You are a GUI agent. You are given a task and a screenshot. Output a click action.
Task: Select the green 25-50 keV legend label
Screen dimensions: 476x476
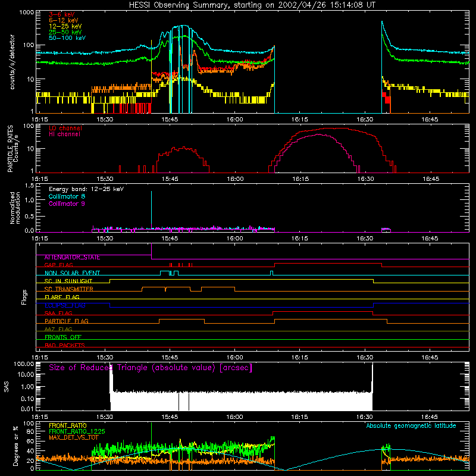click(65, 32)
